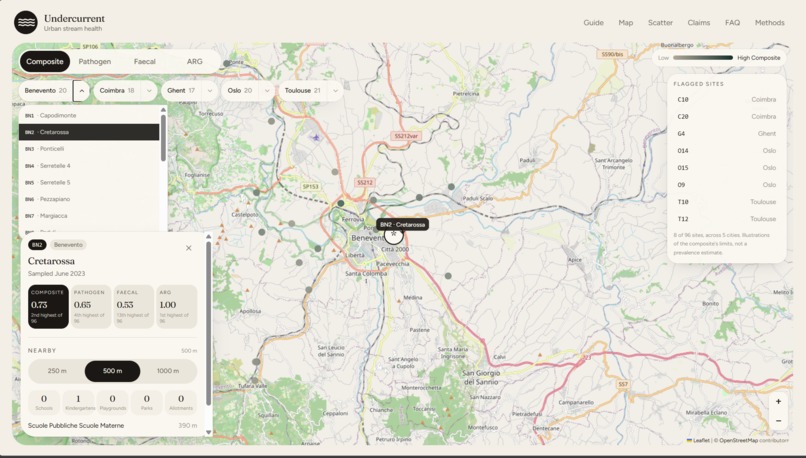Click the BN2 · Cretarossa map tooltip

(402, 225)
